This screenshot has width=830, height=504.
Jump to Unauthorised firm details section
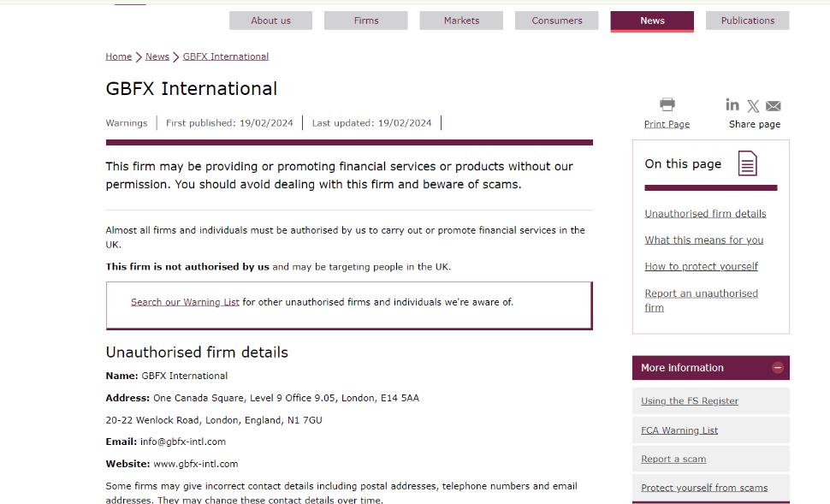(x=705, y=214)
